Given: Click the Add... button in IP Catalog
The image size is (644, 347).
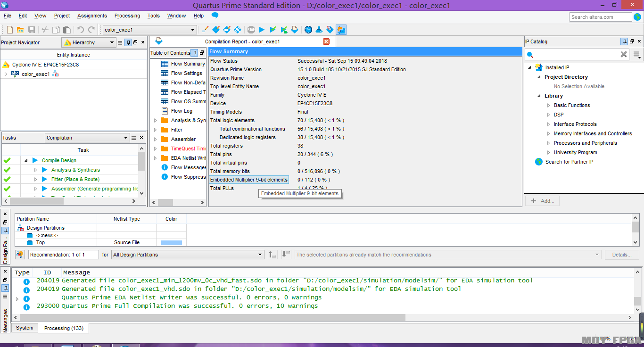Looking at the screenshot, I should pos(542,201).
